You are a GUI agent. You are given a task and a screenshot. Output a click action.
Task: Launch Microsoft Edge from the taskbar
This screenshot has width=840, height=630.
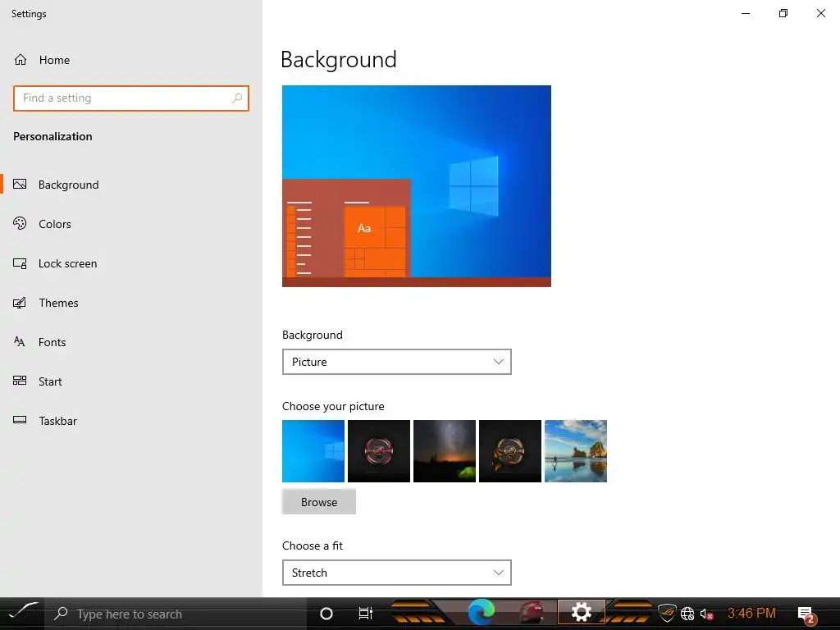tap(481, 612)
